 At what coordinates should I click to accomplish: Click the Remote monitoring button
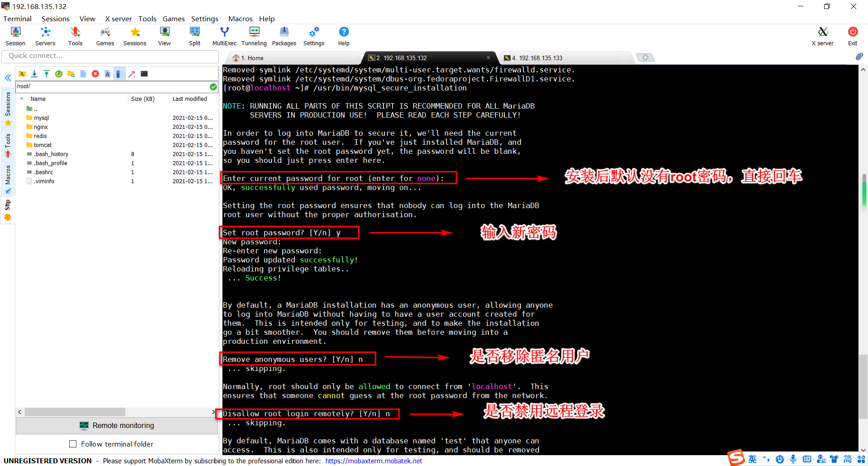pos(117,425)
